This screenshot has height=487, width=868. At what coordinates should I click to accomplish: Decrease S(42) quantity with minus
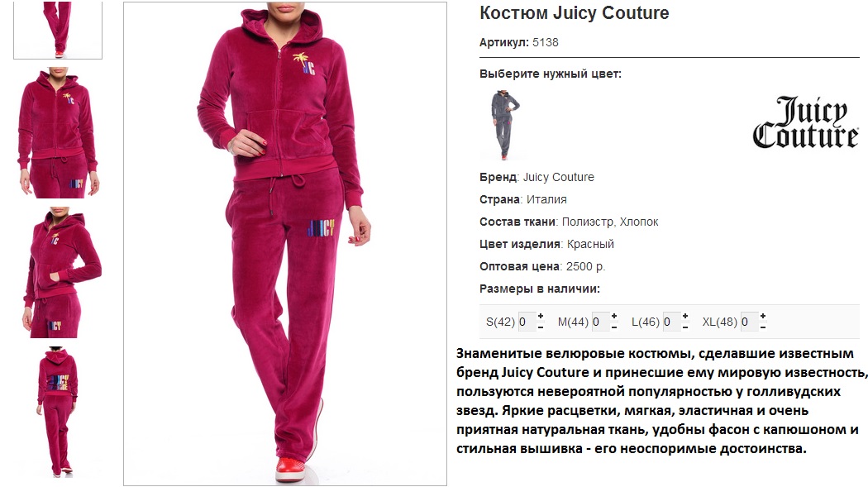pyautogui.click(x=541, y=327)
